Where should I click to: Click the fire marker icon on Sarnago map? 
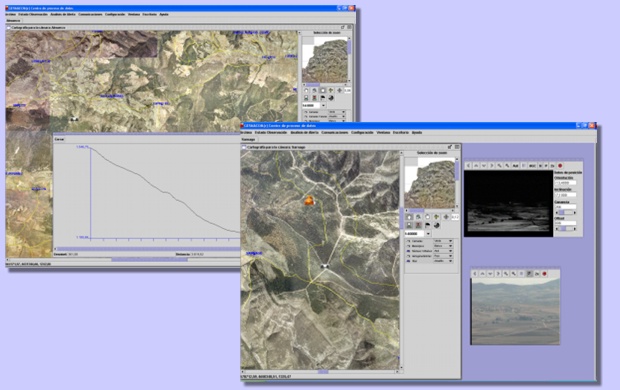tap(309, 200)
